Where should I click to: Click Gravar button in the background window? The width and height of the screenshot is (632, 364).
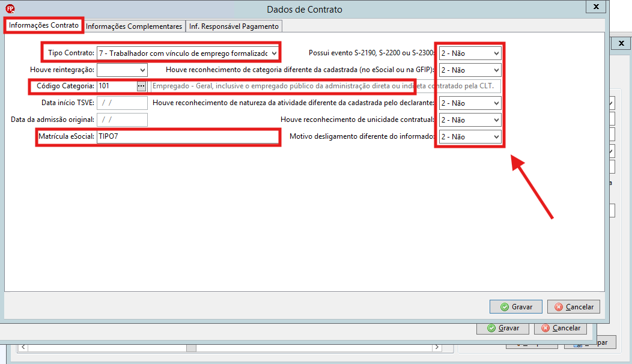click(x=503, y=328)
